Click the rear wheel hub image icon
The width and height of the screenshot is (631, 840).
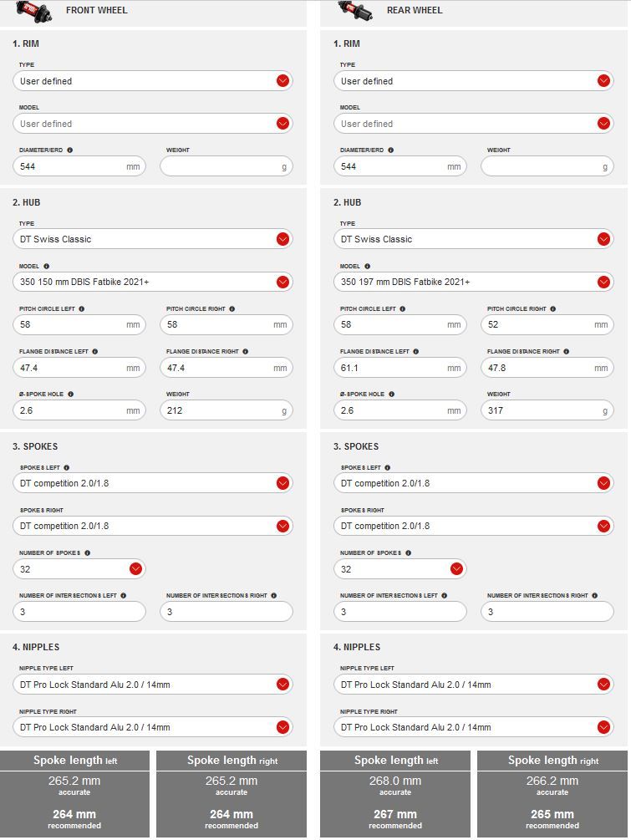coord(355,10)
